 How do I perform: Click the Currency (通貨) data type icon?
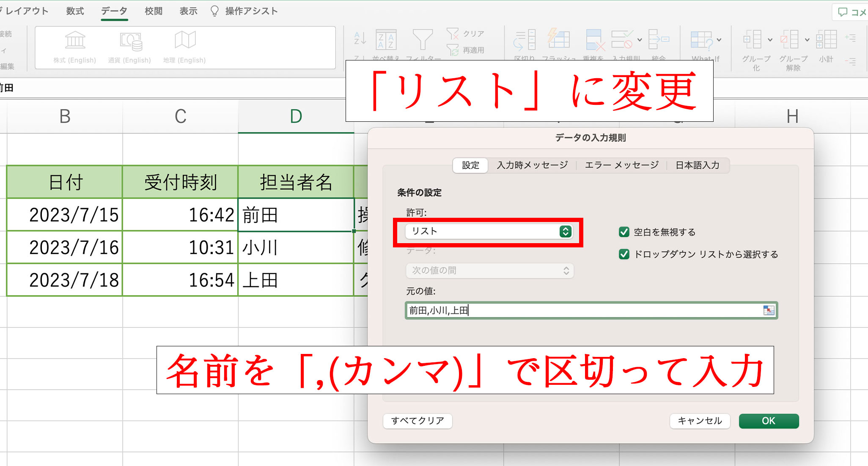pos(130,41)
